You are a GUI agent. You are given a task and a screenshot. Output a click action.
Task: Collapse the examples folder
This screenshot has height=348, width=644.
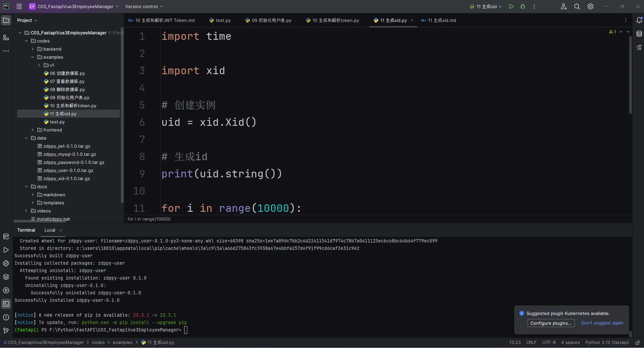[x=33, y=57]
